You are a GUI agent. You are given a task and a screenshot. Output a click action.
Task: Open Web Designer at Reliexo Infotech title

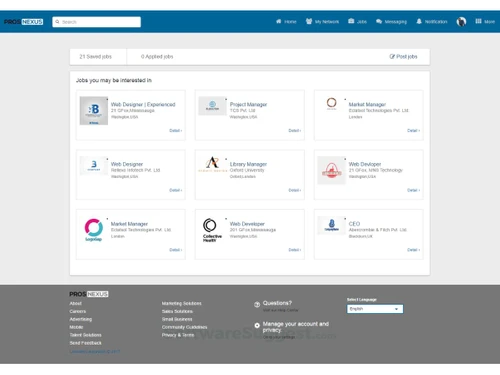point(127,164)
